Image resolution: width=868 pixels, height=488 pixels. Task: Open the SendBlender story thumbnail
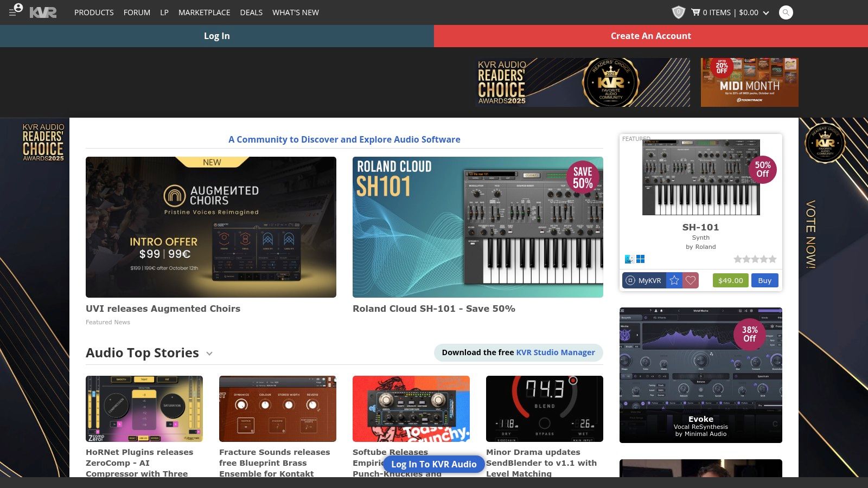coord(545,409)
